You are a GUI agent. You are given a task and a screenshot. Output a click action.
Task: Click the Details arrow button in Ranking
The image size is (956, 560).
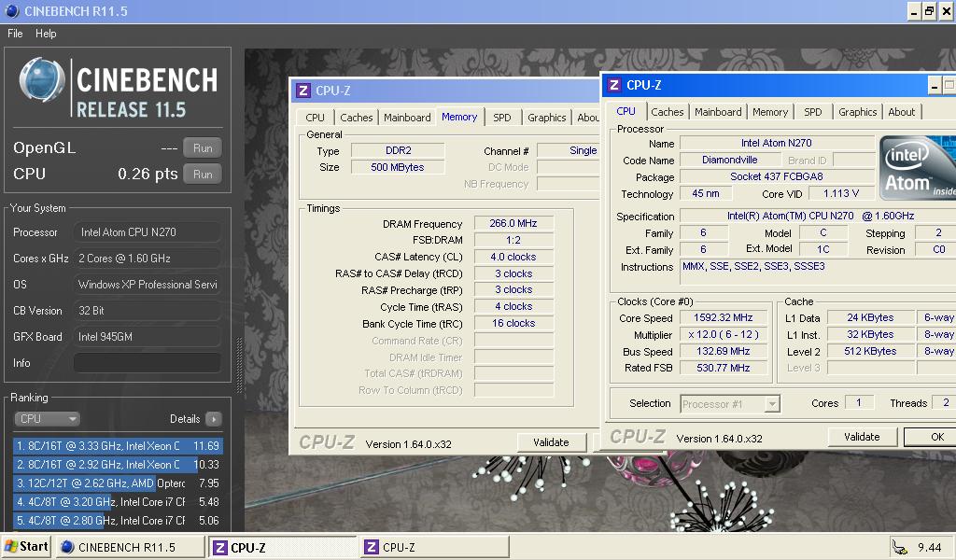pyautogui.click(x=214, y=419)
